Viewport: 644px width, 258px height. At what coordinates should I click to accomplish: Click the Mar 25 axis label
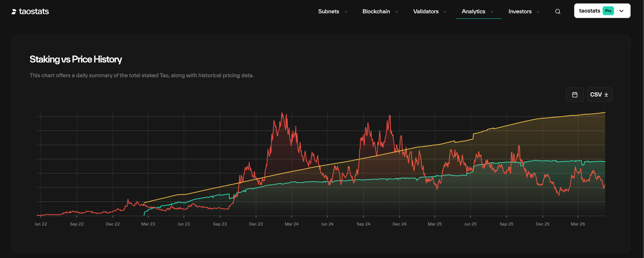tap(435, 224)
